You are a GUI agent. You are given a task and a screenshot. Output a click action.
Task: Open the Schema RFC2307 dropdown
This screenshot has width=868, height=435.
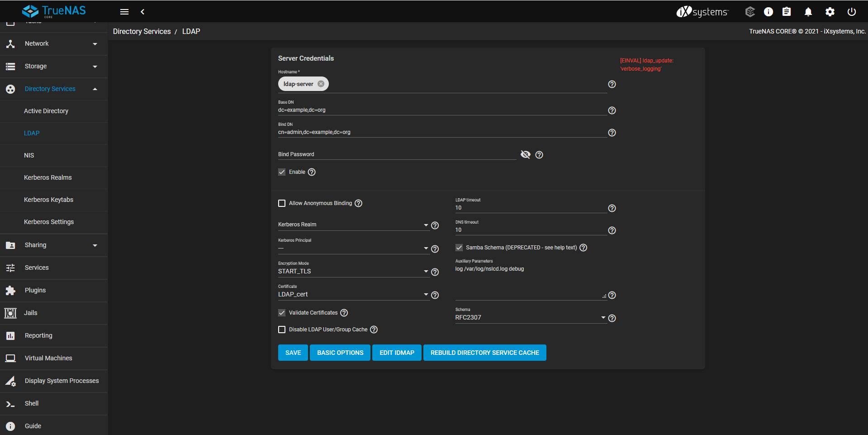[x=531, y=318]
